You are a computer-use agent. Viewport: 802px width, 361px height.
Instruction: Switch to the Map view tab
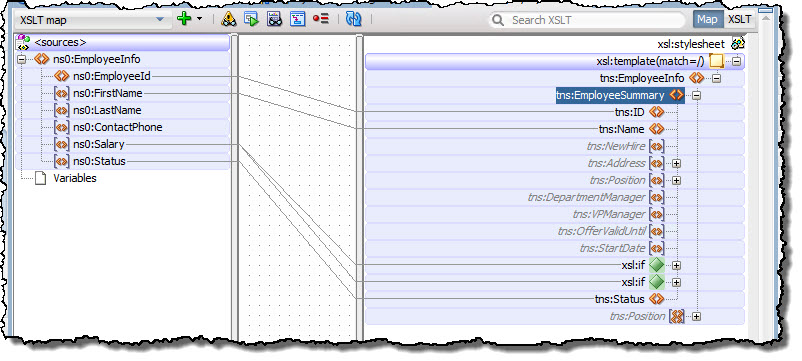(707, 19)
